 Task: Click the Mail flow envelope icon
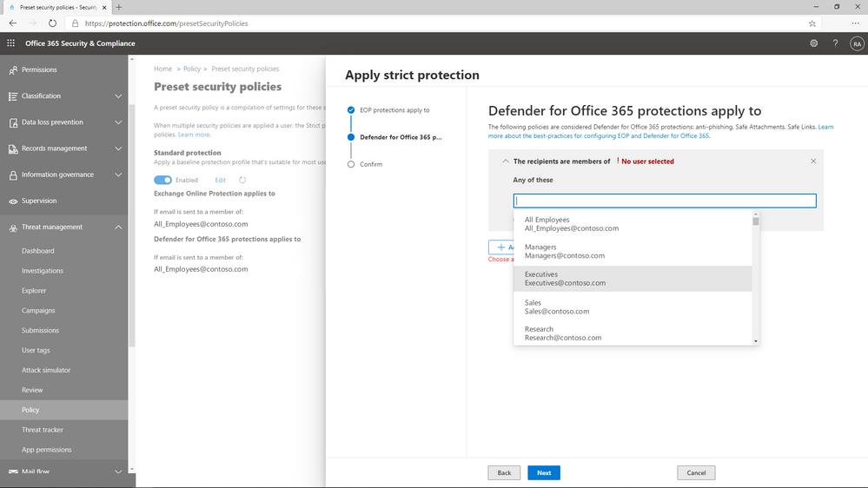click(x=13, y=472)
